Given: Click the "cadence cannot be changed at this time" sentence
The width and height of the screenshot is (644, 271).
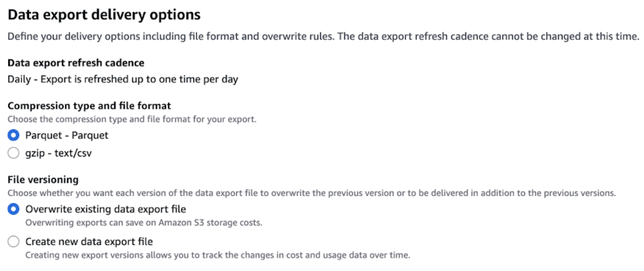Looking at the screenshot, I should 488,36.
